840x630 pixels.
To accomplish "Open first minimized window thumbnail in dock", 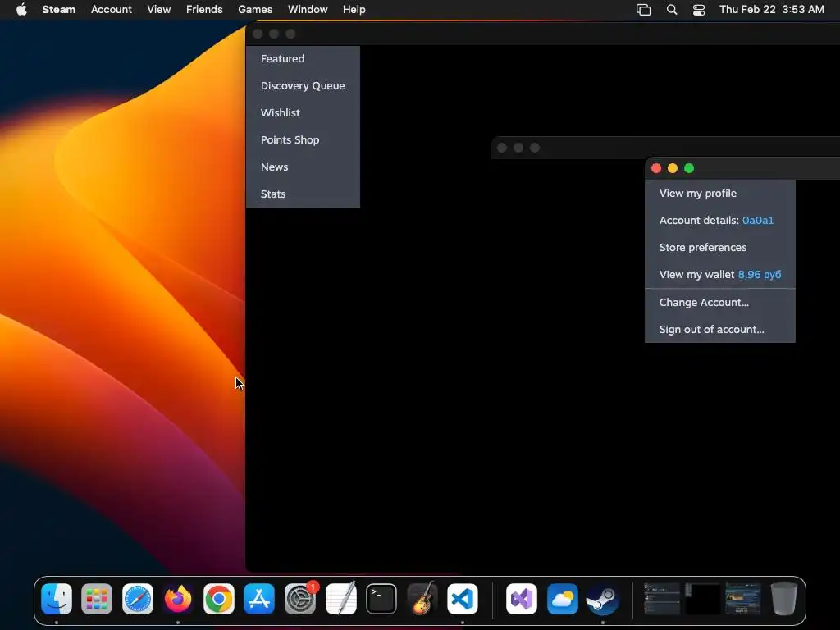I will pos(662,598).
